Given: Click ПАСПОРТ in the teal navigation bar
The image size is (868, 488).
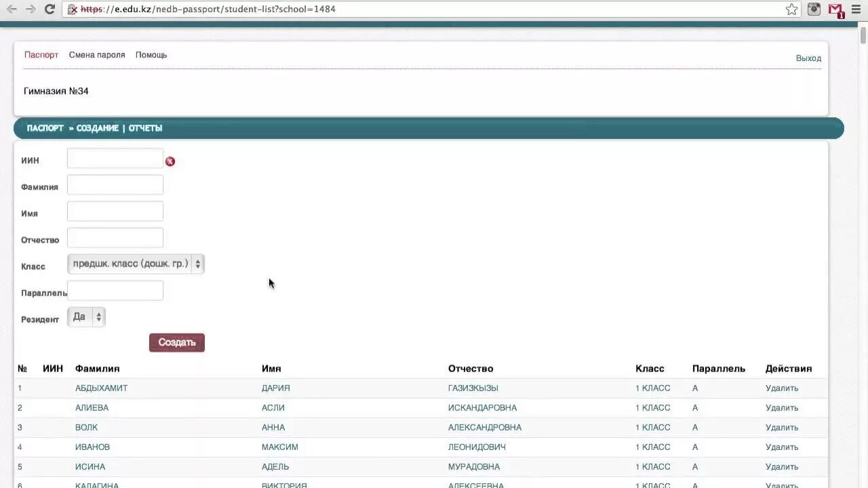Looking at the screenshot, I should click(45, 128).
